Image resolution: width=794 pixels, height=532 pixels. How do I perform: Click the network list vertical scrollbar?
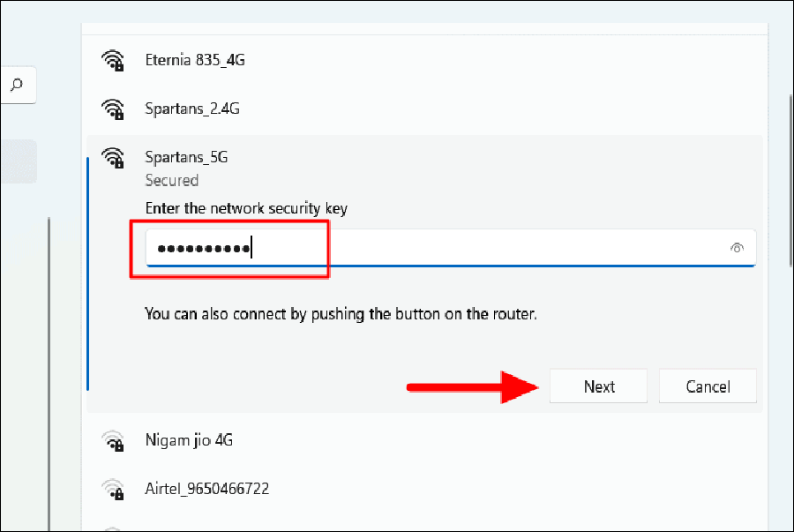tap(790, 181)
